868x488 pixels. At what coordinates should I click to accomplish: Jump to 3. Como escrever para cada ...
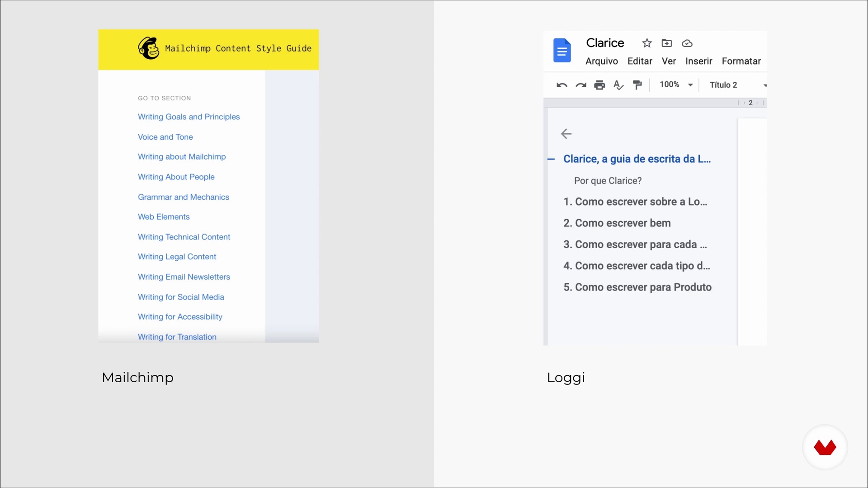pos(635,244)
